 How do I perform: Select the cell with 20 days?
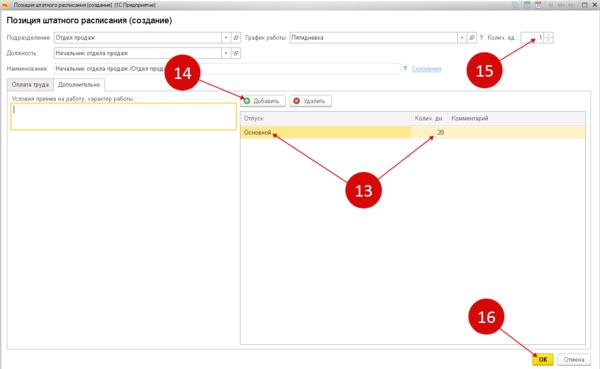(429, 132)
